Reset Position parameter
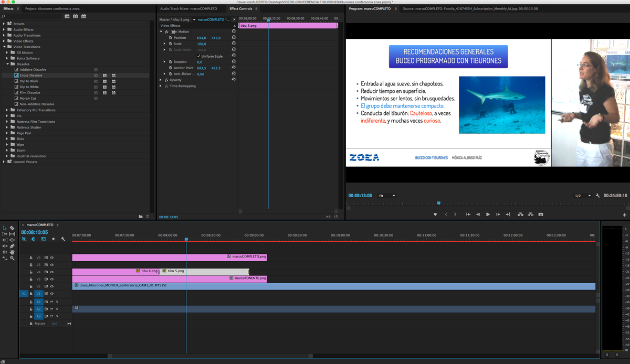Image resolution: width=630 pixels, height=364 pixels. [234, 38]
